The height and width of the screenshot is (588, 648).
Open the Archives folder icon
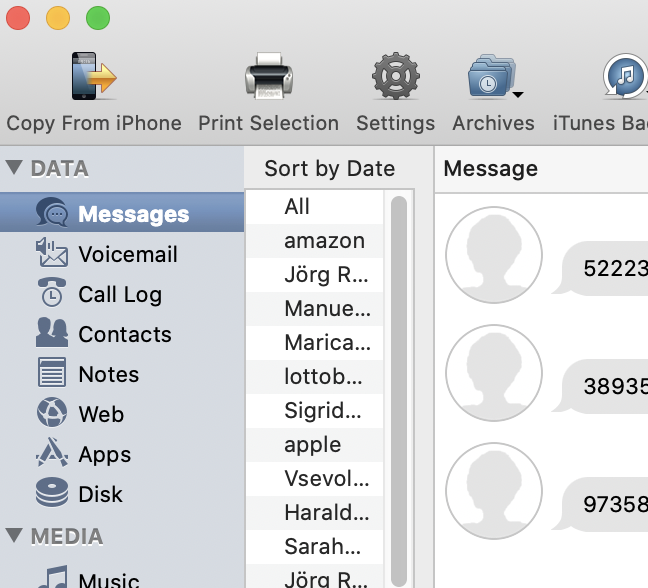[x=492, y=76]
